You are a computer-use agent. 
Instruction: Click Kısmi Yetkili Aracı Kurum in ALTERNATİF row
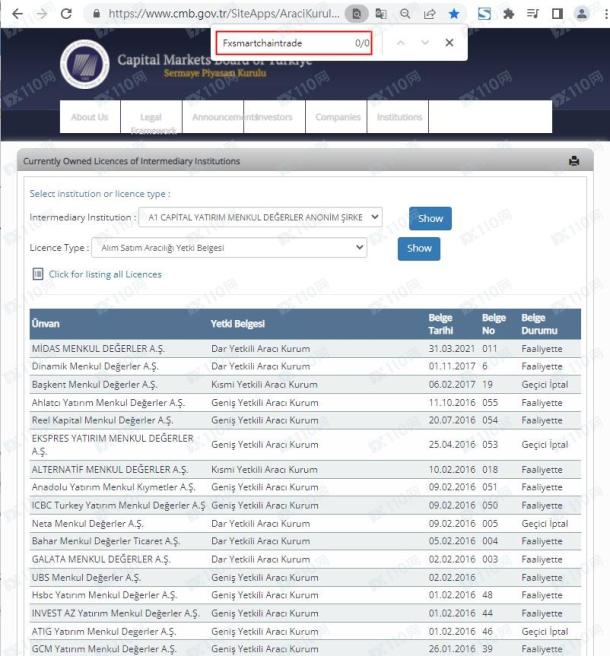click(x=264, y=469)
